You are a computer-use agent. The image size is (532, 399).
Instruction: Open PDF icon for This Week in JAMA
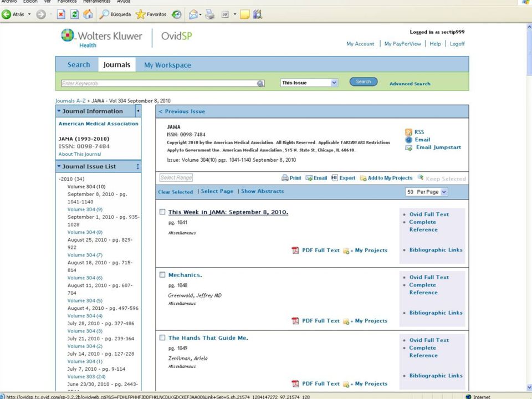click(295, 250)
